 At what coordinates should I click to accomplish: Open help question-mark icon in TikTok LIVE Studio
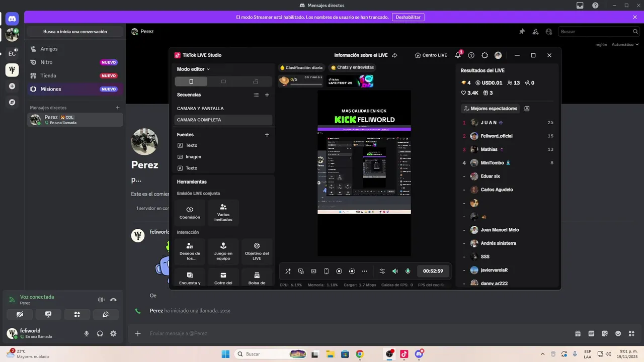[x=471, y=55]
